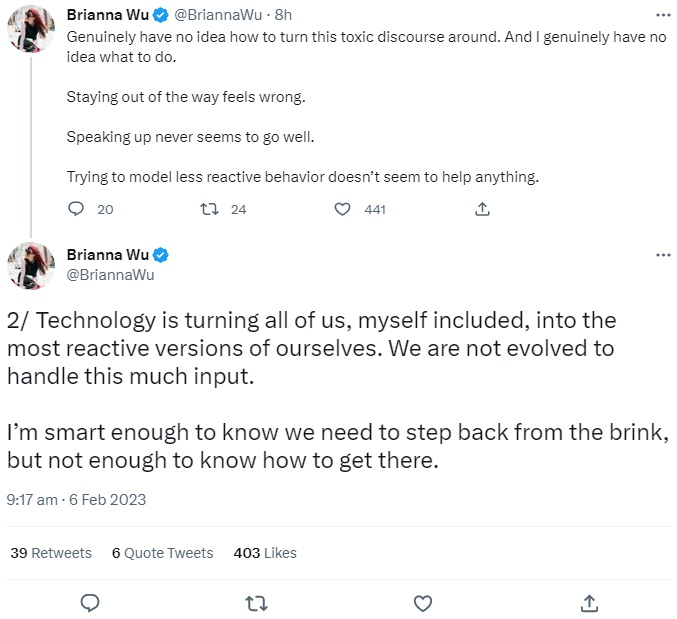Click the @BriannaWu handle under main tweet name
Viewport: 677px width, 619px height.
[x=111, y=275]
